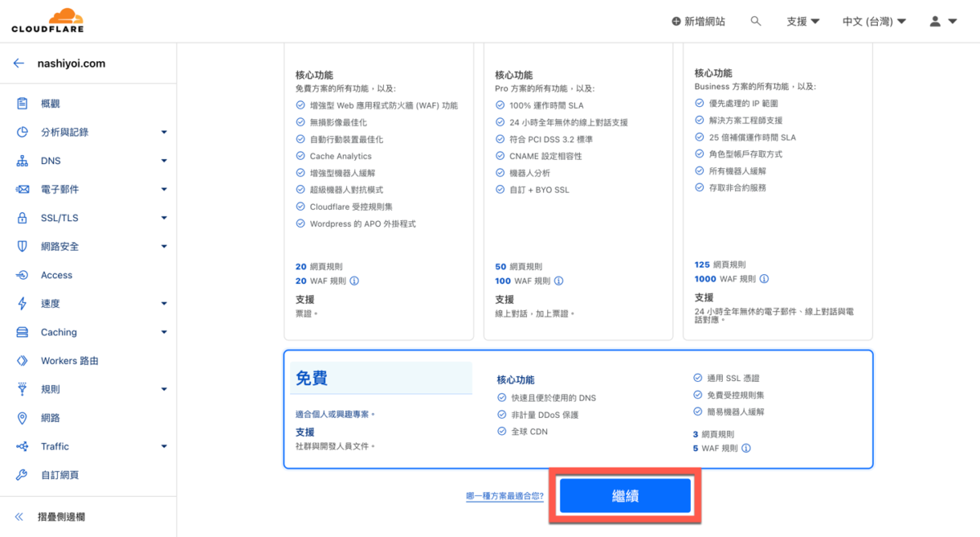Click the 通用 SSL 憑證 feature line

tap(733, 378)
